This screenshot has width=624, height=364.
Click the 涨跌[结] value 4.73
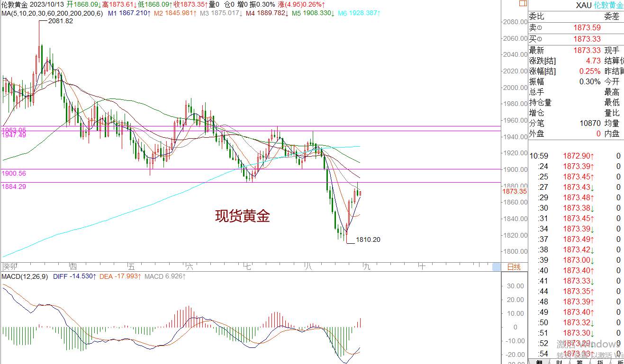click(593, 61)
